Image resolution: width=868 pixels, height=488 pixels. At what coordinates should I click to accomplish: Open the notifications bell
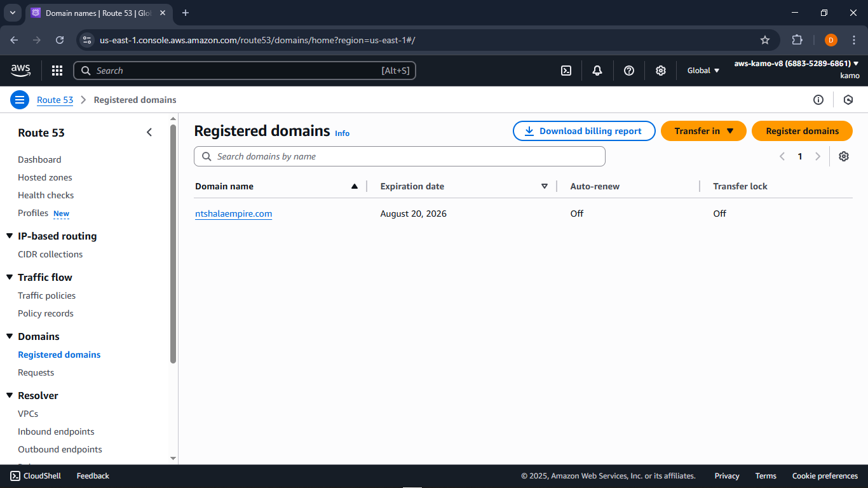(x=597, y=71)
